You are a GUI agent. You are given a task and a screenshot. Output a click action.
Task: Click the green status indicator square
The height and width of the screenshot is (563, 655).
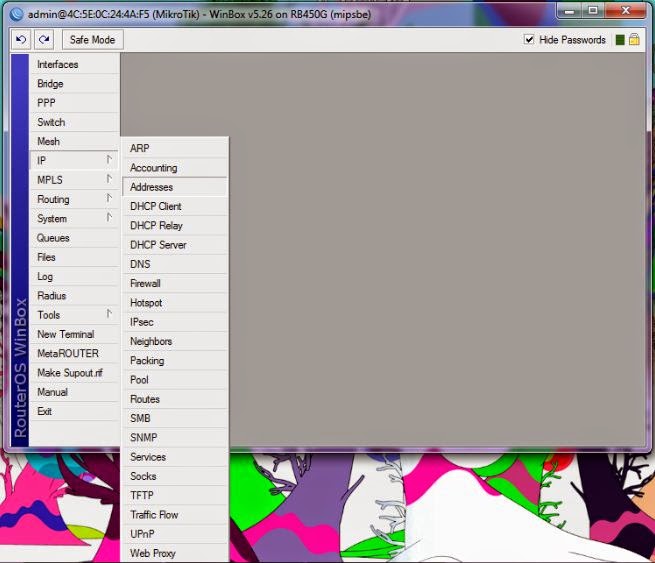620,40
